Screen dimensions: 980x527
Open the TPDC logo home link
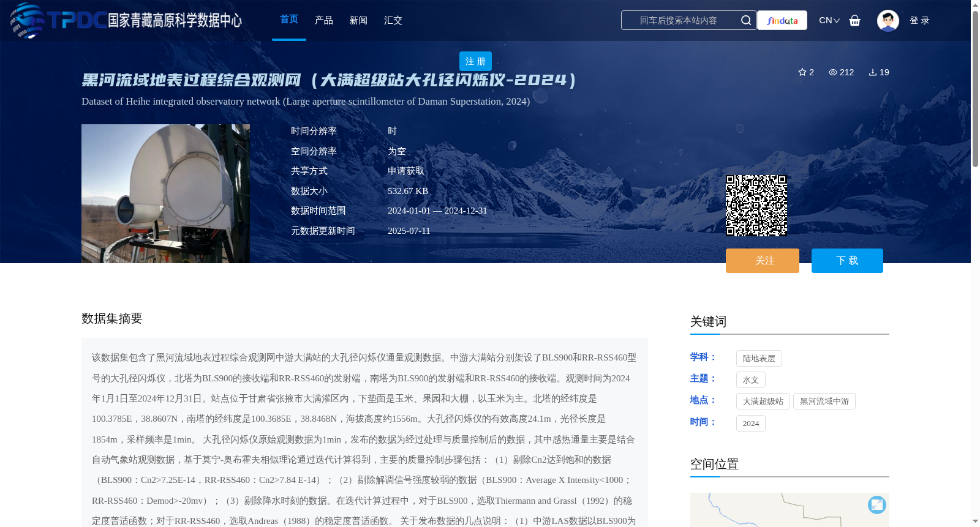pos(126,20)
